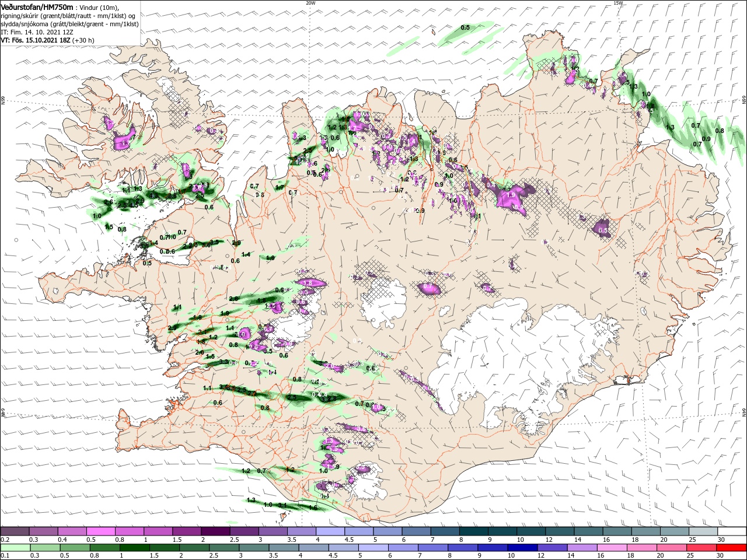The height and width of the screenshot is (560, 747).
Task: Click the 0.2 label on the upper legend
Action: point(5,540)
